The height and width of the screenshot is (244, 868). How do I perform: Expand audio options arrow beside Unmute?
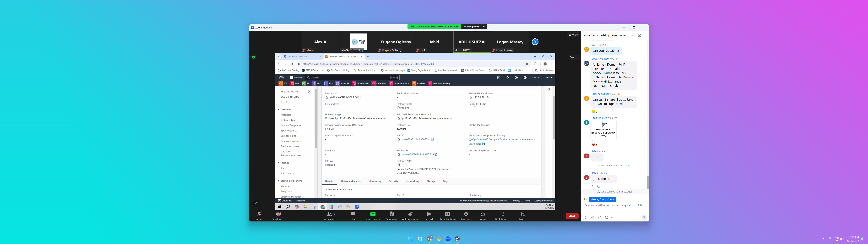pyautogui.click(x=266, y=214)
